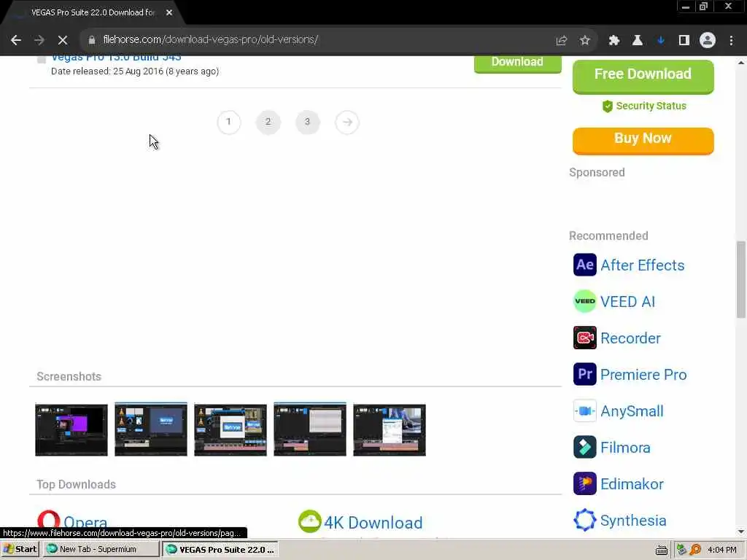
Task: Click the network icon in system tray
Action: [x=682, y=550]
